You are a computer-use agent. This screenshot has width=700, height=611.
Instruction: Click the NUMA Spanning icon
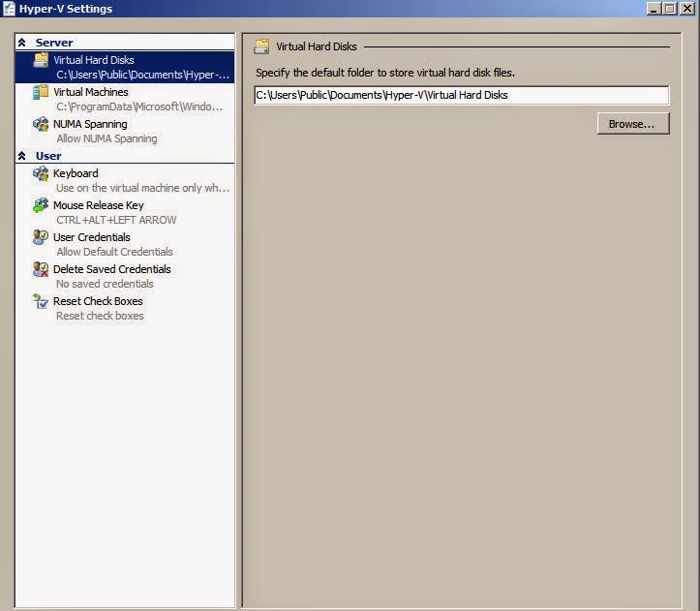pyautogui.click(x=41, y=124)
